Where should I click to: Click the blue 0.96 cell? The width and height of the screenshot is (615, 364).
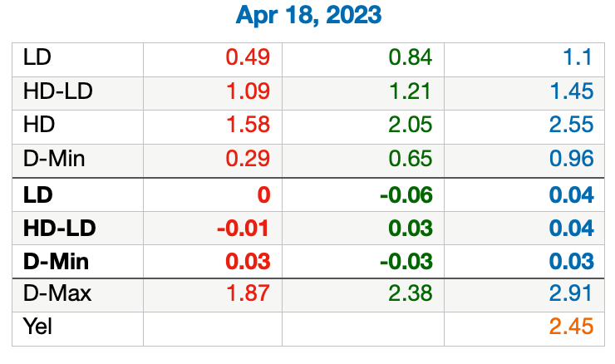[572, 159]
